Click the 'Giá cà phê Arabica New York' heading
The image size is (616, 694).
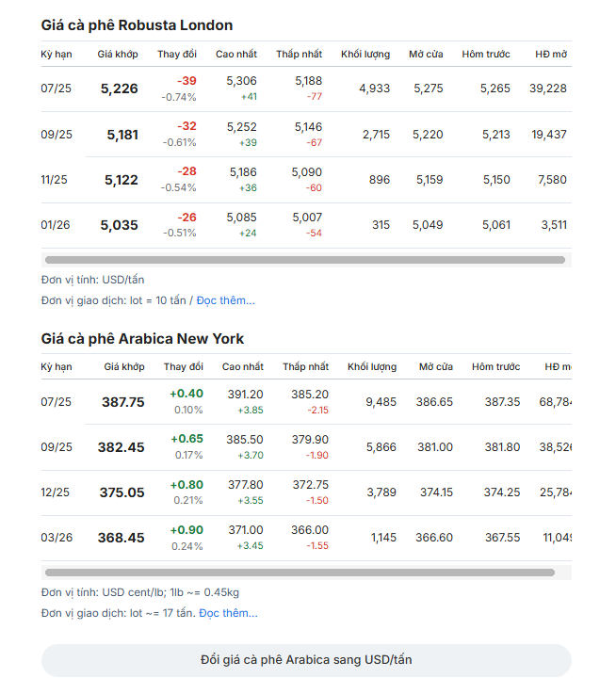[142, 339]
